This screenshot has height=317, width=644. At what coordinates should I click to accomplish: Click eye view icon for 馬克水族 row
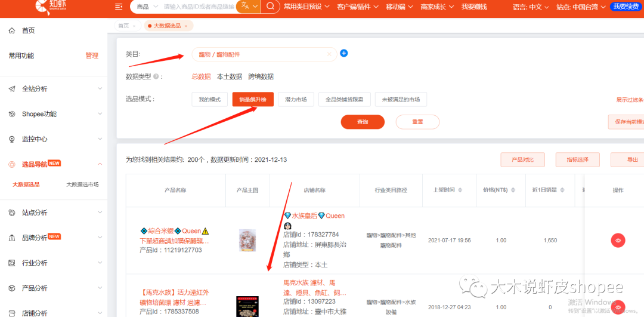[x=618, y=307]
